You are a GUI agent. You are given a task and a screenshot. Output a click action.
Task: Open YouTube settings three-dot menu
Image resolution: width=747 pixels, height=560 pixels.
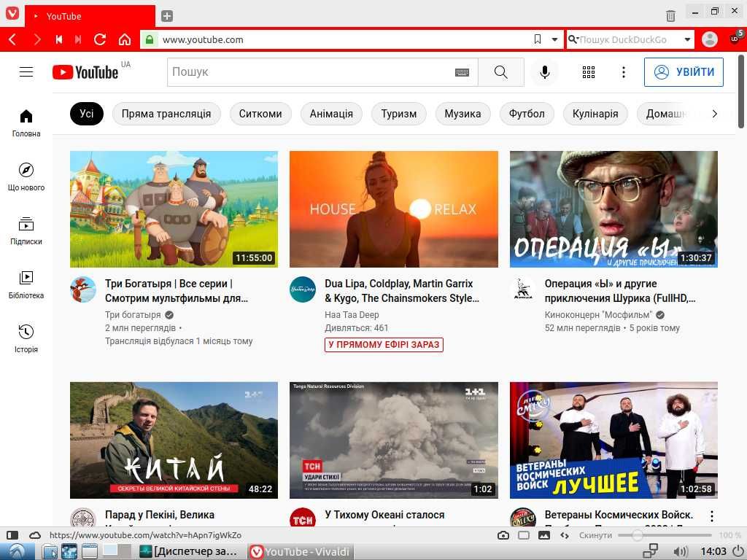coord(624,72)
